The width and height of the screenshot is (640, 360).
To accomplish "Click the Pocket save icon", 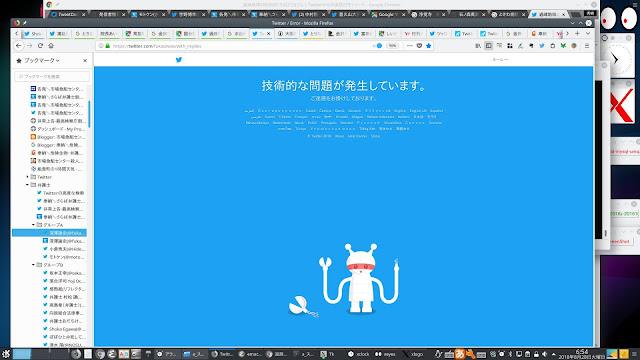I will pyautogui.click(x=419, y=46).
